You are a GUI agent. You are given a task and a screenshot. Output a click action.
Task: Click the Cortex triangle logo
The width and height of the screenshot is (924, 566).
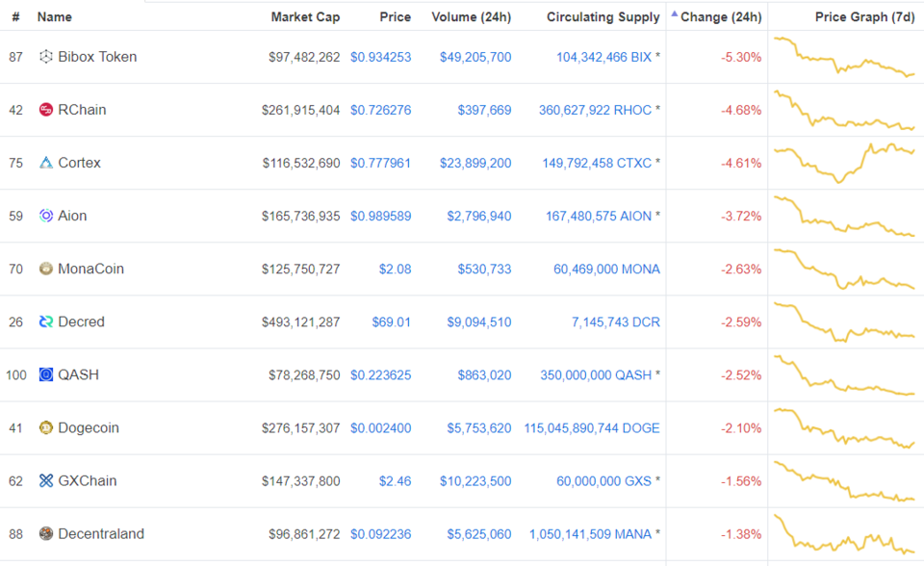point(46,163)
